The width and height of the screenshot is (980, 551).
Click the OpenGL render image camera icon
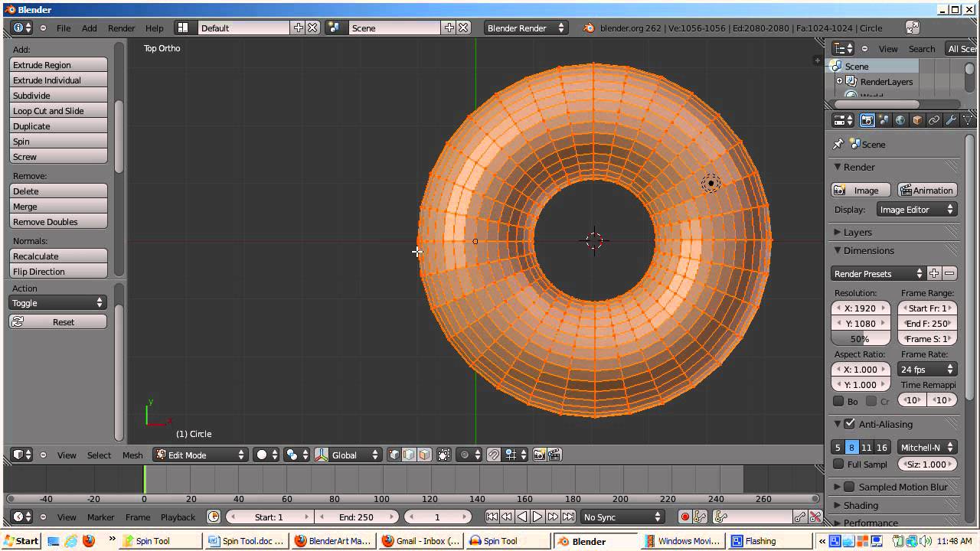tap(539, 455)
